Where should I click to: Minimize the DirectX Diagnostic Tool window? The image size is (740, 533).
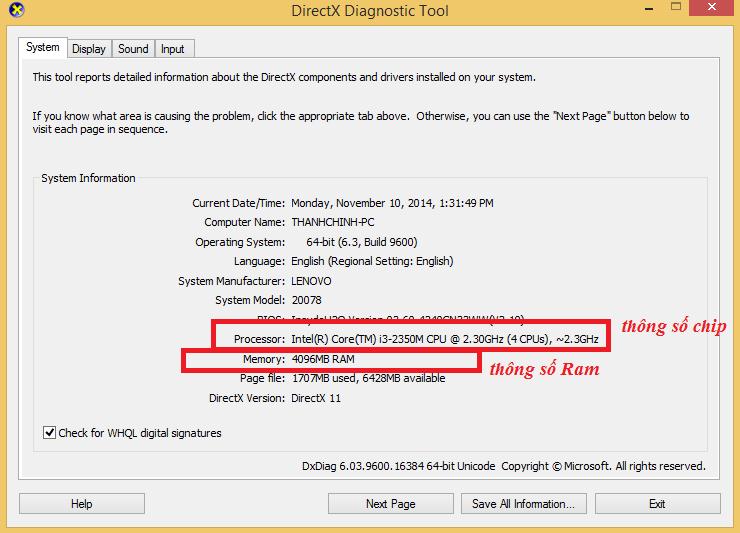(649, 8)
